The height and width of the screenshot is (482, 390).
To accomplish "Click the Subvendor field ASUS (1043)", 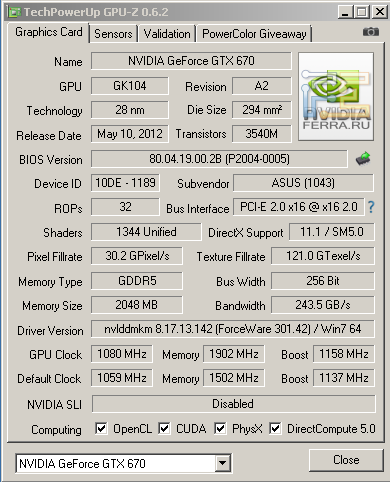I will pyautogui.click(x=303, y=183).
